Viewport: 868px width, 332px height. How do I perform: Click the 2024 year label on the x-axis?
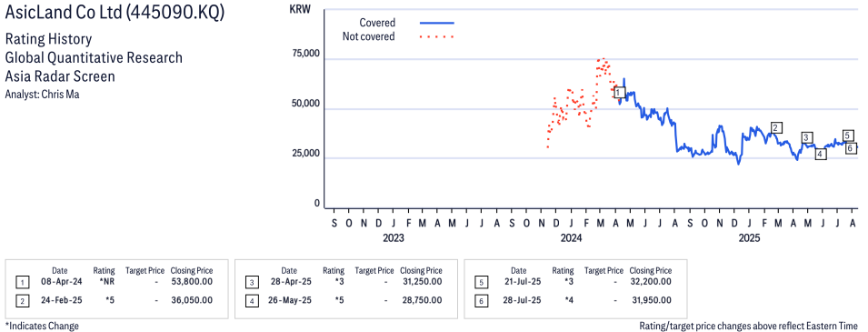pyautogui.click(x=572, y=238)
